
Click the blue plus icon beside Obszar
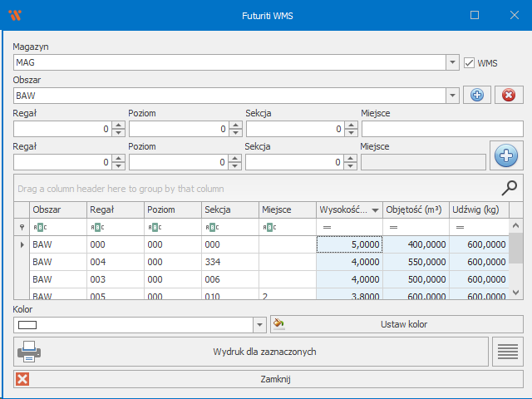tap(476, 95)
